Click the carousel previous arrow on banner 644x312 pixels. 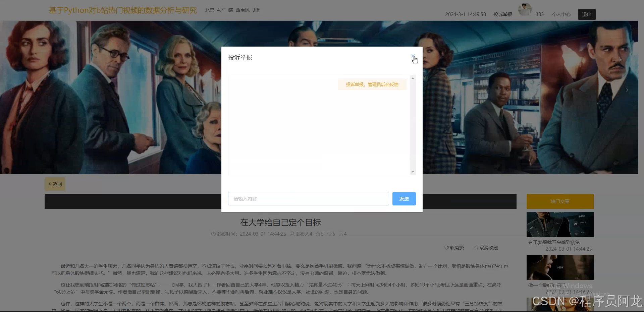pos(11,90)
